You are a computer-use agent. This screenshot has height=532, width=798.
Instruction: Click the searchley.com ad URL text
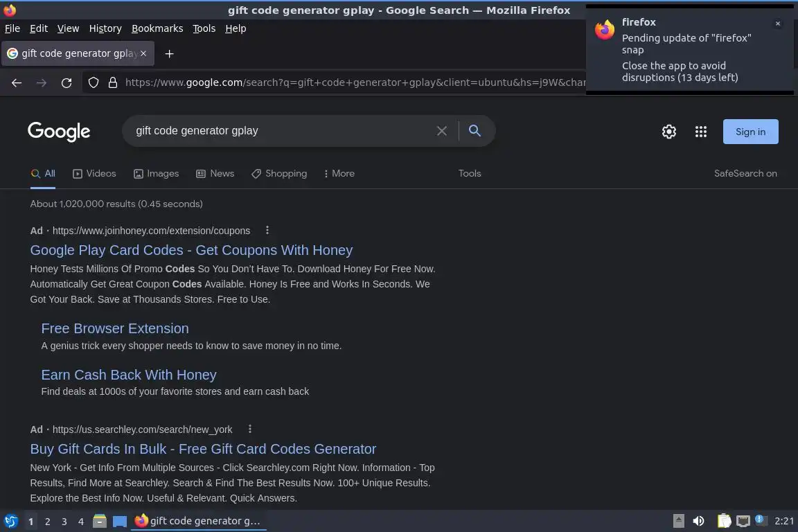pyautogui.click(x=143, y=429)
